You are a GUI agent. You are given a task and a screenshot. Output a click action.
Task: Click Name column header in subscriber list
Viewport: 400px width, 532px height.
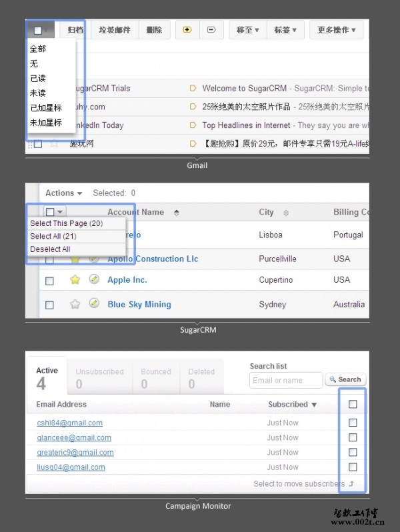click(x=220, y=405)
